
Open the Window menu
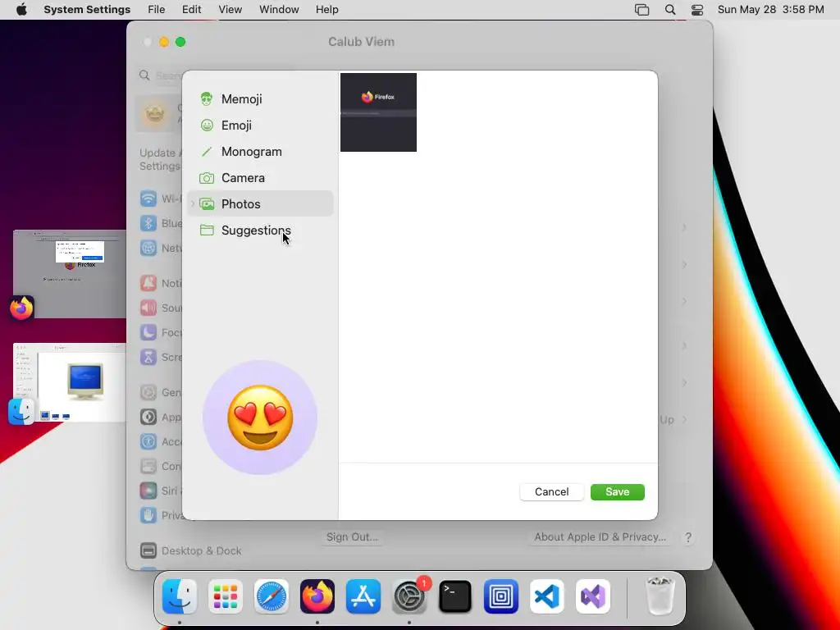(x=279, y=10)
